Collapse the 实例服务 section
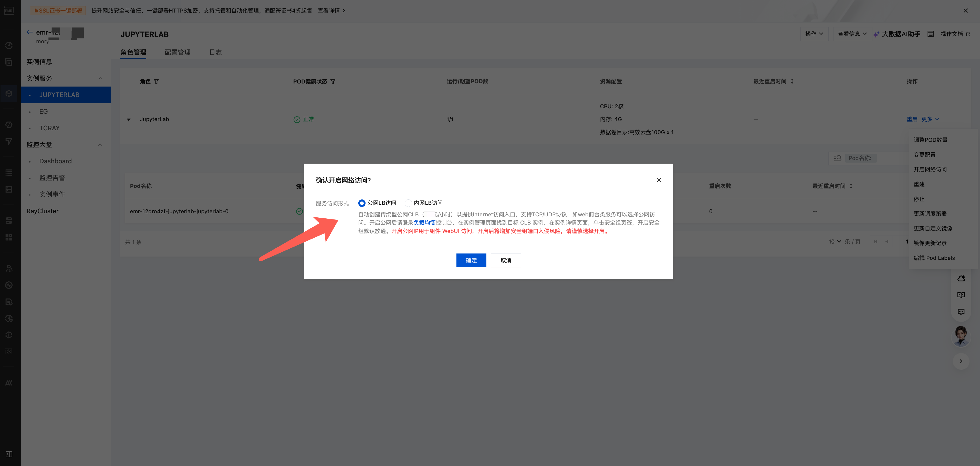Screen dimensions: 980x466 click(x=100, y=78)
